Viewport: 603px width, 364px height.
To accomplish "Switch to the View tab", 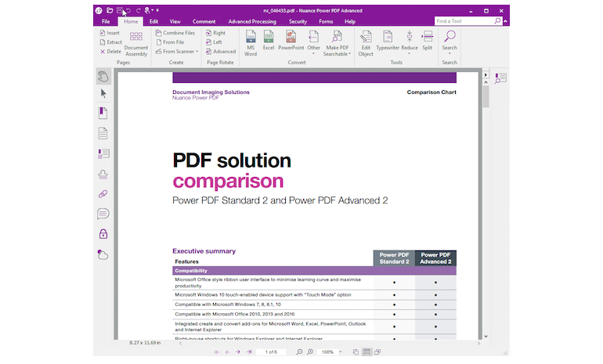I will 175,21.
